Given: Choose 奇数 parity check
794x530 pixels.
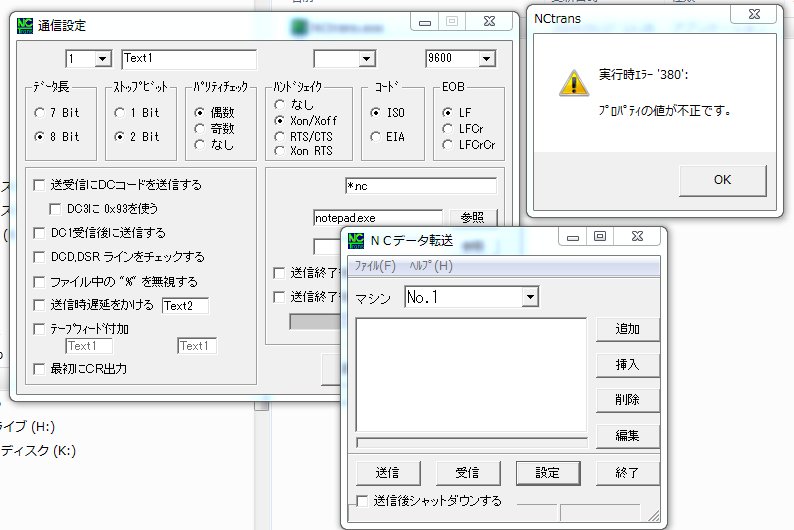Looking at the screenshot, I should point(200,128).
